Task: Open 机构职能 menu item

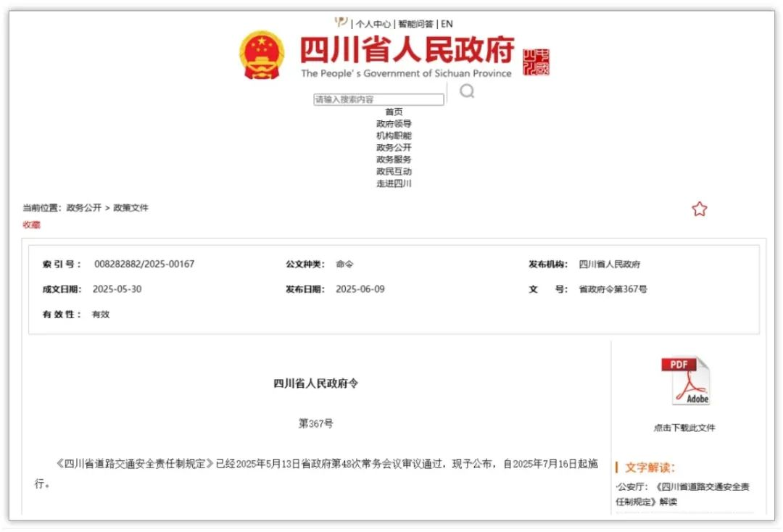Action: click(x=394, y=136)
